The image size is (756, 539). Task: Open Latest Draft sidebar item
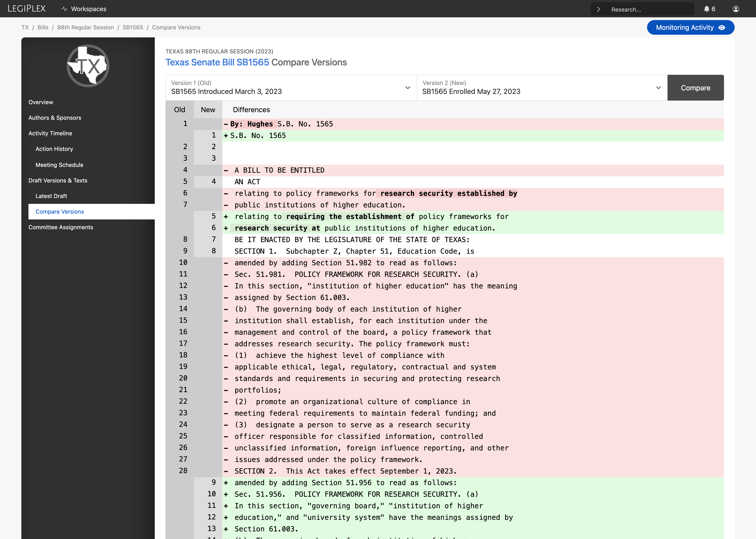[51, 196]
